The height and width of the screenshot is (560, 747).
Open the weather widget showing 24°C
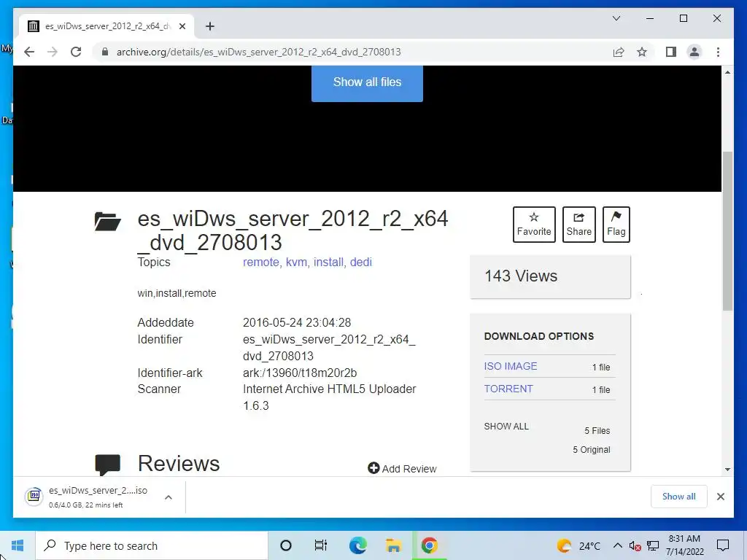coord(578,545)
